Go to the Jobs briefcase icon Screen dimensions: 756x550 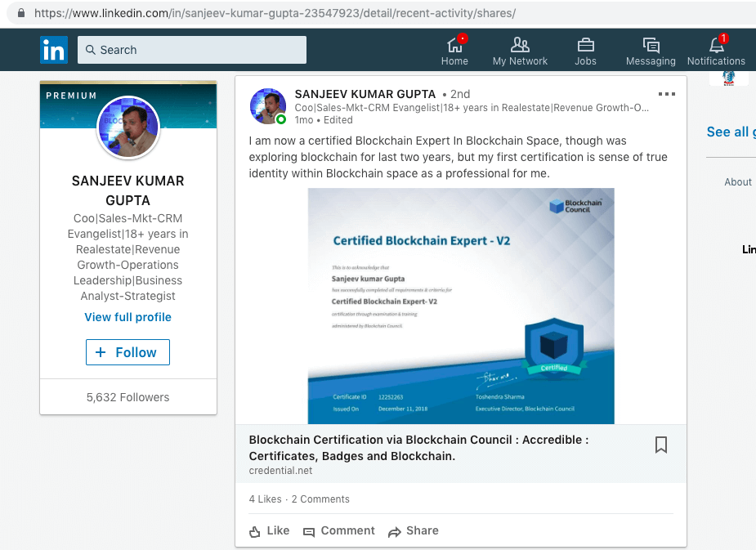click(585, 45)
